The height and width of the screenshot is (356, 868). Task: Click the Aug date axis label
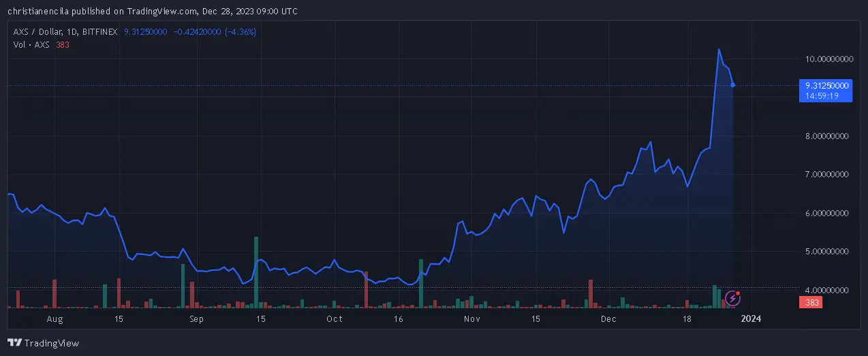pos(55,318)
